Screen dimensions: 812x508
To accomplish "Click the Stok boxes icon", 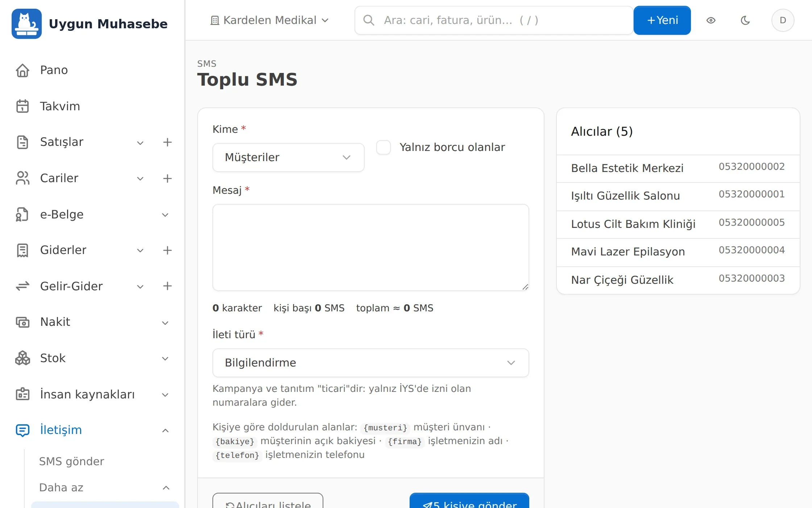I will pyautogui.click(x=22, y=358).
